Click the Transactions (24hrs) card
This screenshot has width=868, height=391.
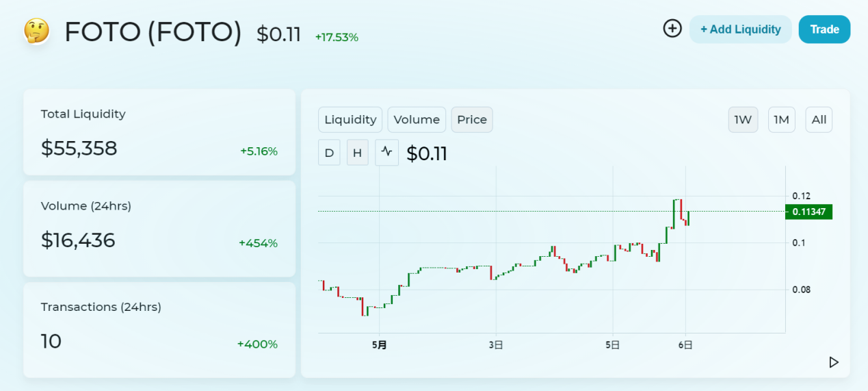[159, 329]
